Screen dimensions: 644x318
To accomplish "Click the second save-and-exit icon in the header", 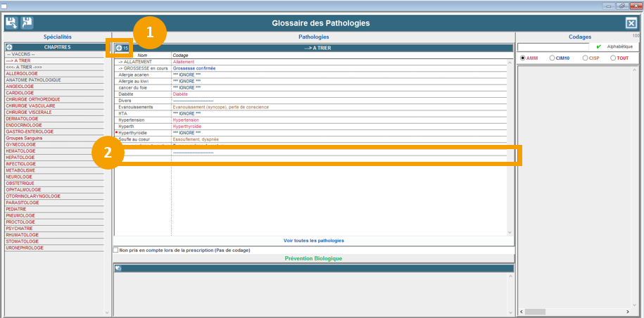I will (x=27, y=23).
